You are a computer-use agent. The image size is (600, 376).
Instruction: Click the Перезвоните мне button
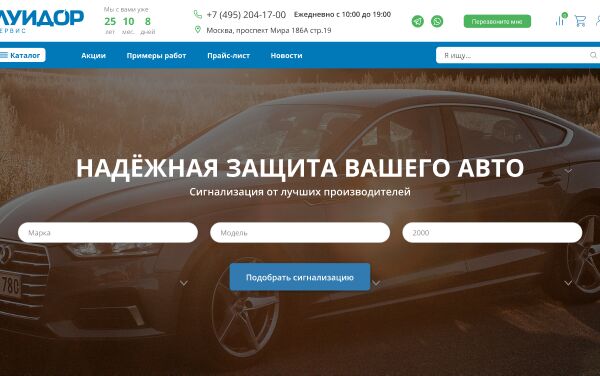click(x=497, y=21)
